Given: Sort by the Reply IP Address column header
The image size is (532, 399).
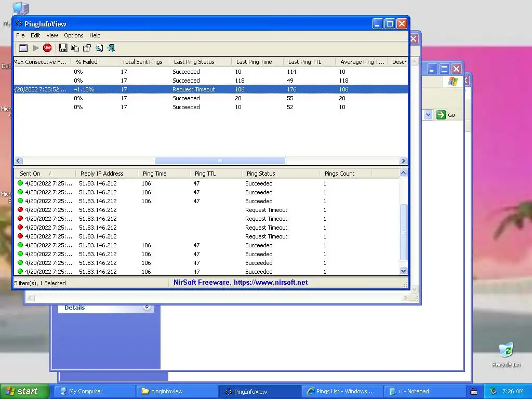Looking at the screenshot, I should pyautogui.click(x=107, y=174).
